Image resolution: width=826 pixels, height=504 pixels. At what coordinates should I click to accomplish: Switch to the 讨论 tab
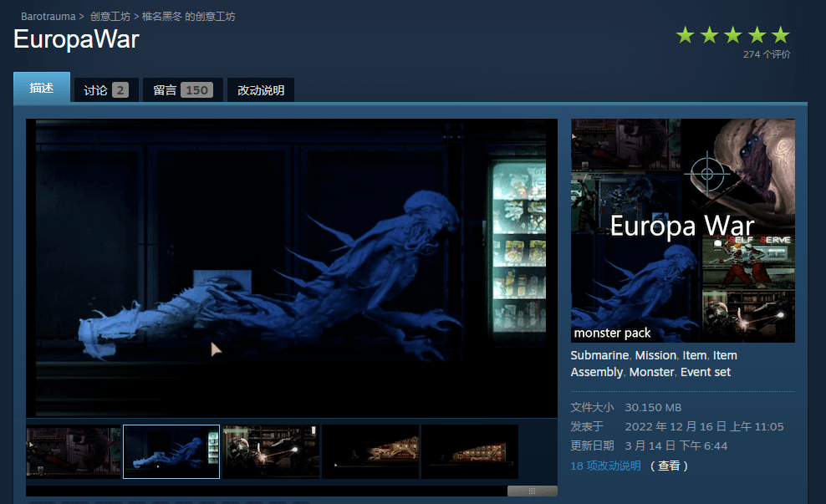coord(105,90)
